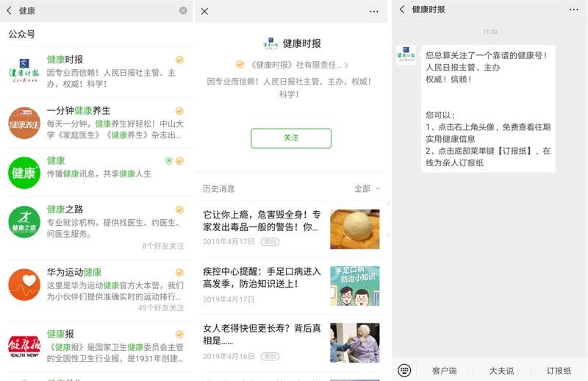Screen dimensions: 588x381
Task: Open the 健康之路 result title
Action: tap(65, 210)
